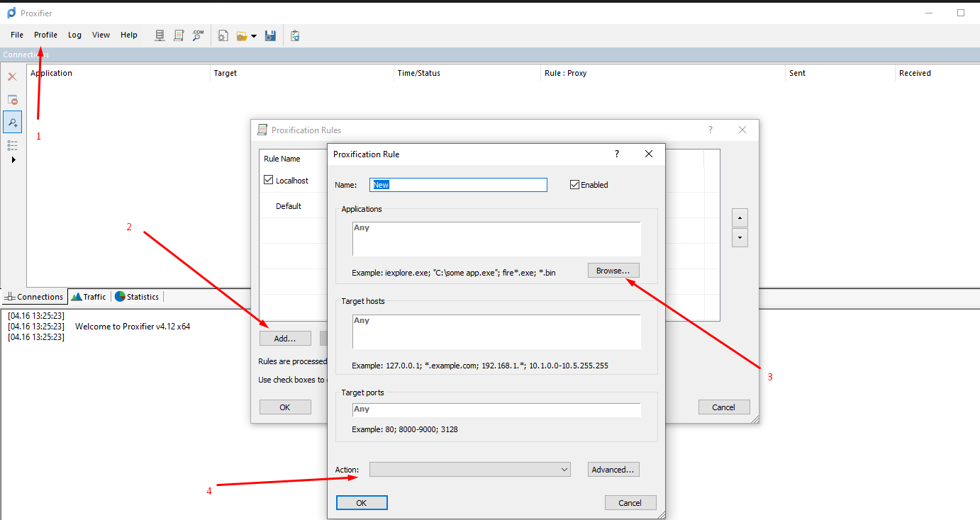Sort by the Time/Status column header
980x520 pixels.
467,73
